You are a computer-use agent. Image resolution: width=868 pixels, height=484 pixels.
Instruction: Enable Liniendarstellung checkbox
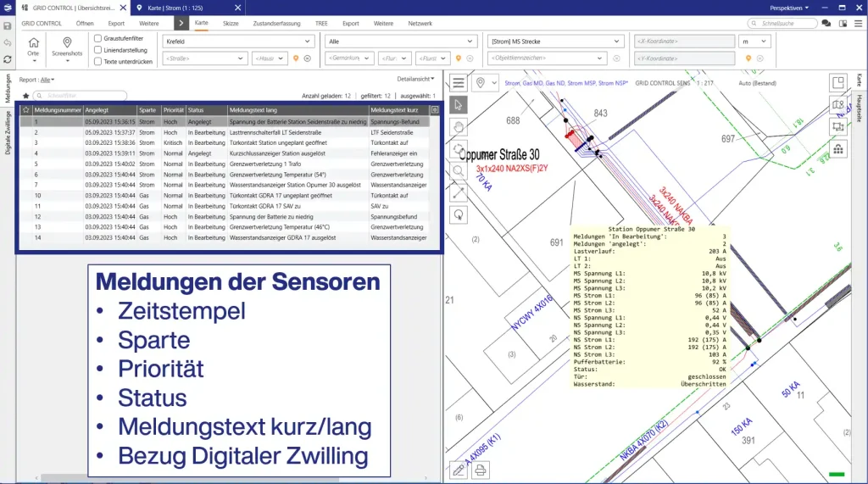(98, 50)
